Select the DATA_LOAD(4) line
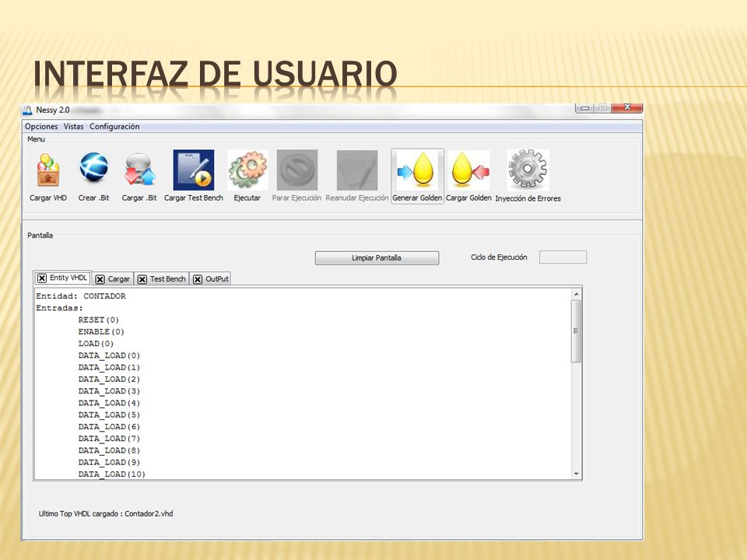 [109, 404]
